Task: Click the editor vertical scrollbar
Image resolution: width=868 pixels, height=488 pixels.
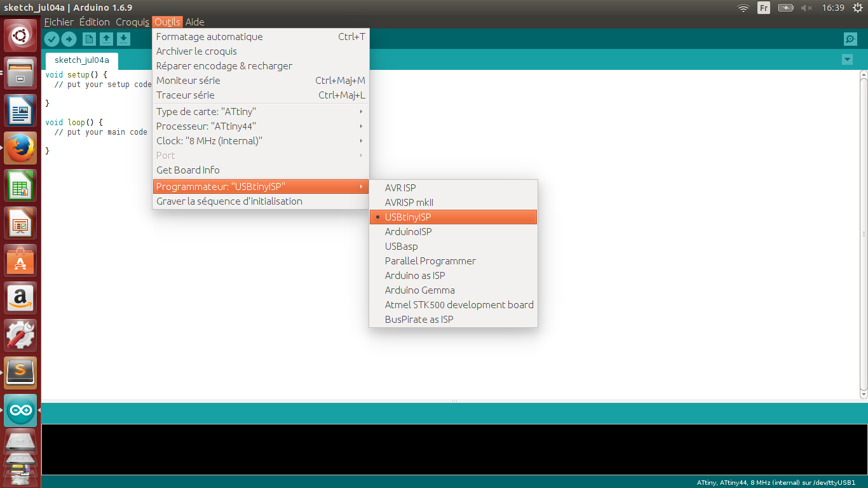Action: tap(864, 234)
